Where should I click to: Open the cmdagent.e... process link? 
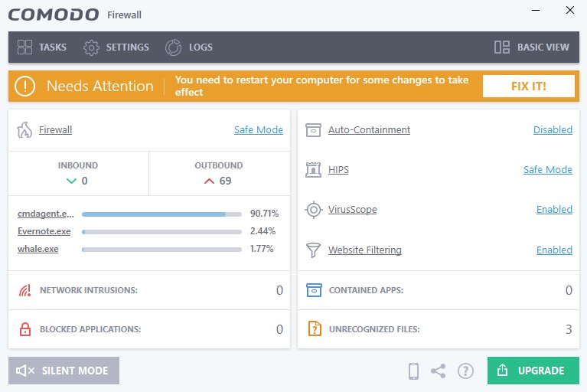click(x=46, y=214)
